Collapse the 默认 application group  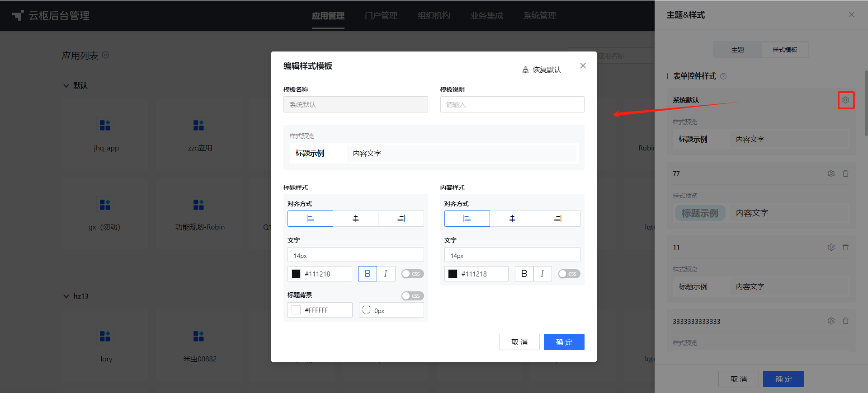[x=66, y=86]
